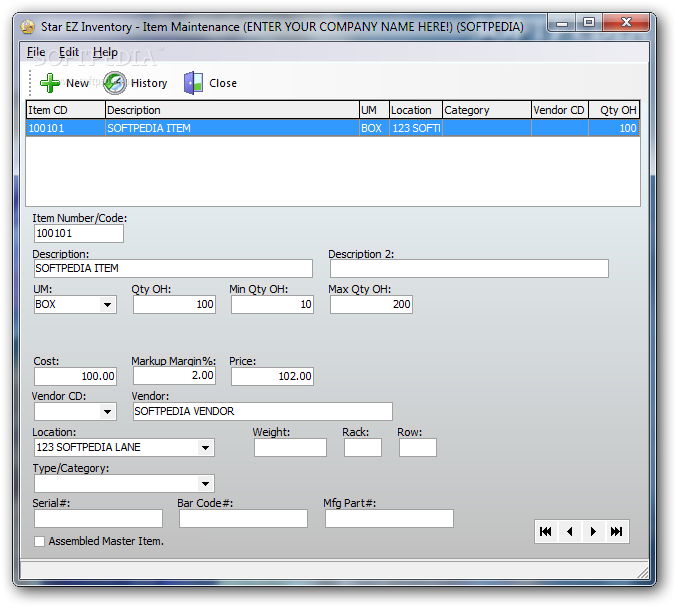Click the Qty OH field showing 100
Screen dimensions: 677x607
coord(174,305)
